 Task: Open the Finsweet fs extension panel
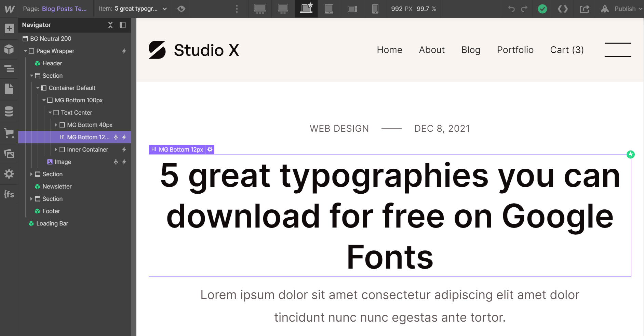point(9,194)
